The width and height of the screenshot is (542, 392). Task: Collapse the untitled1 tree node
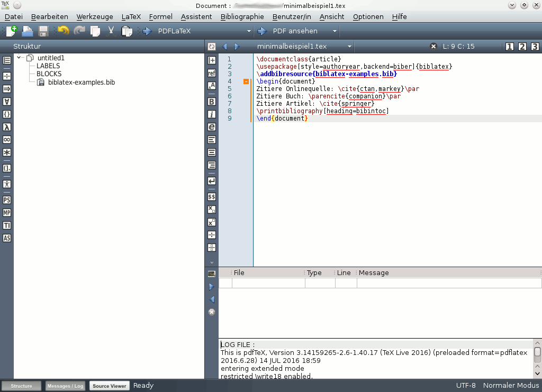click(19, 58)
